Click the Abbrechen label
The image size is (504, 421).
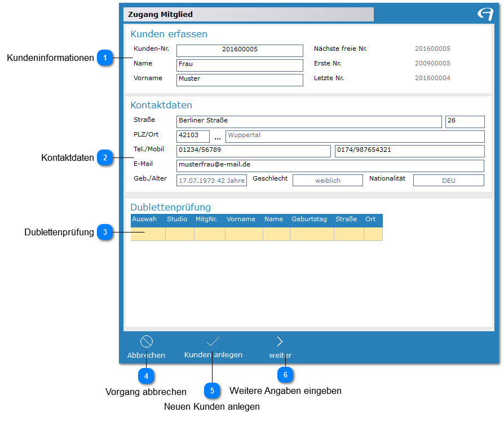click(x=146, y=355)
